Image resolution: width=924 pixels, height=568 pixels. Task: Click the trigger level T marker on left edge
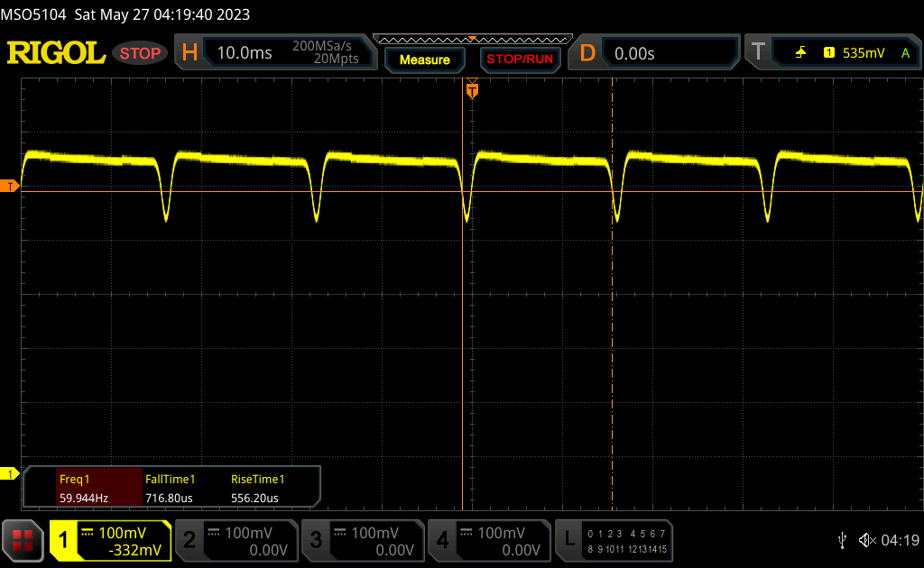(x=9, y=187)
